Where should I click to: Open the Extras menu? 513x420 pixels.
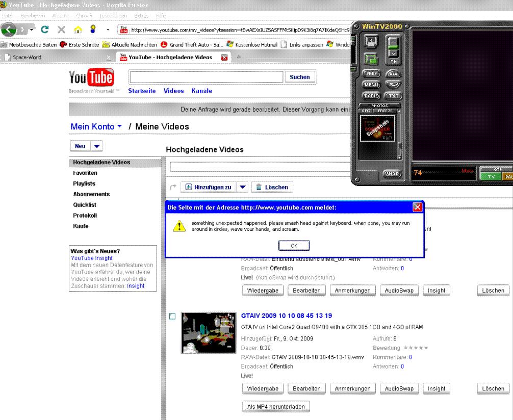pos(141,16)
